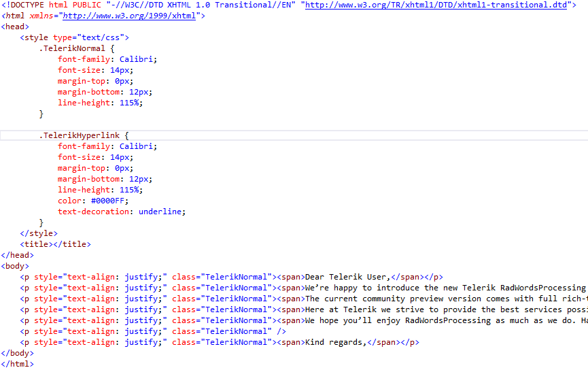Click the opening body tag
The image size is (588, 370).
[x=15, y=266]
